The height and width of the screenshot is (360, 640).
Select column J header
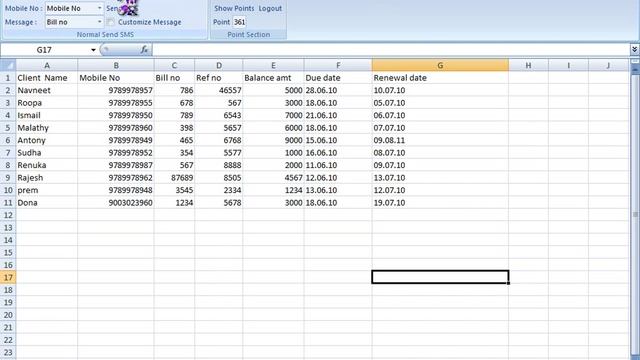(x=608, y=65)
